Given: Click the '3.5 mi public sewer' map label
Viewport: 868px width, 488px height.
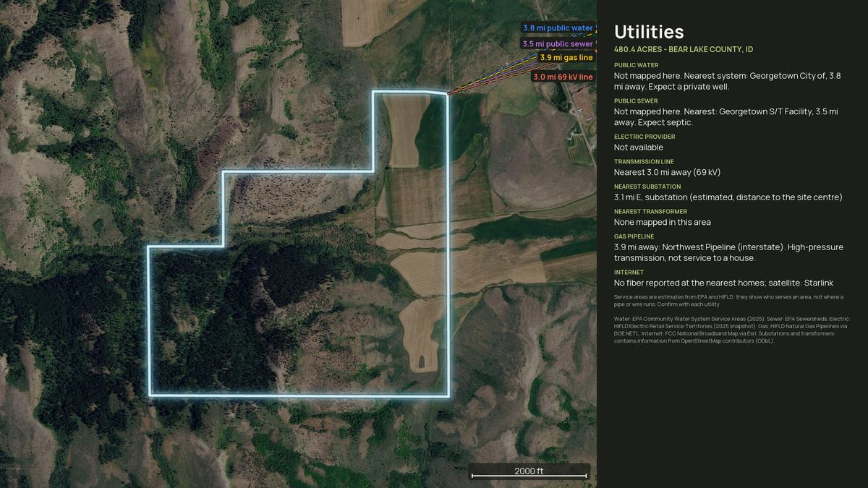Looking at the screenshot, I should click(x=558, y=43).
